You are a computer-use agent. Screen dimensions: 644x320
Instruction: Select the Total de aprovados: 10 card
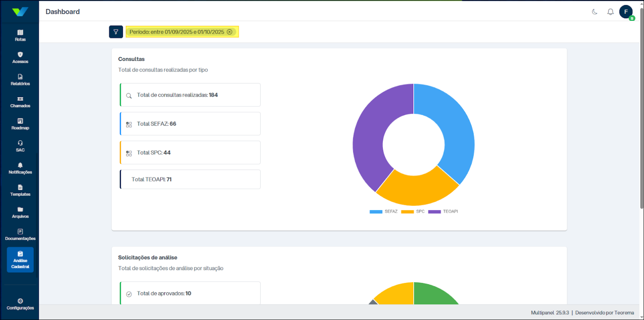pos(190,293)
